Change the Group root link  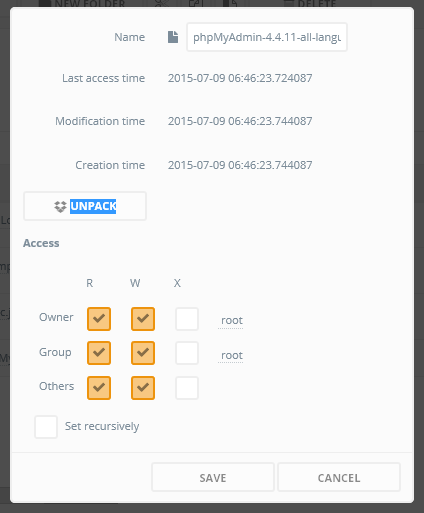(232, 356)
